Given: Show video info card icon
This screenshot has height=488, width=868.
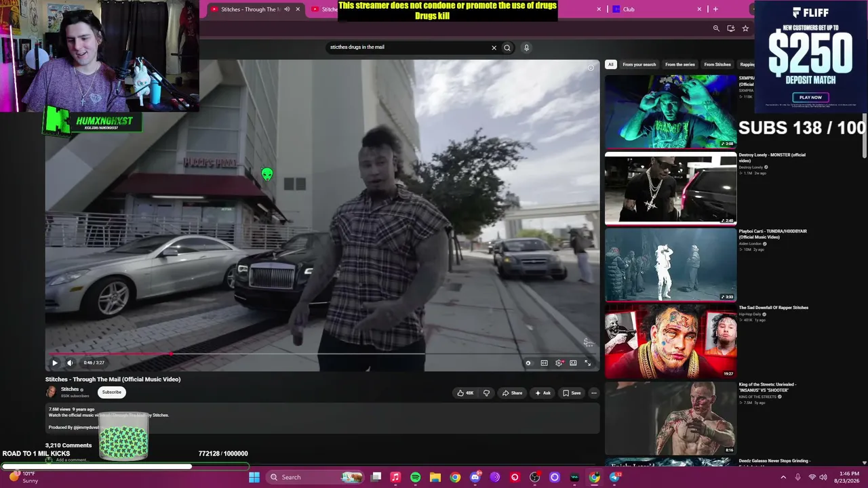Looking at the screenshot, I should pyautogui.click(x=591, y=68).
